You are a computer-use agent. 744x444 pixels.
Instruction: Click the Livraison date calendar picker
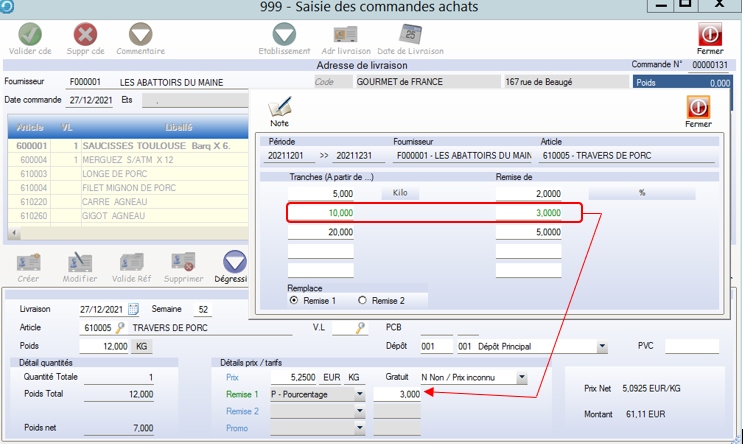coord(134,309)
